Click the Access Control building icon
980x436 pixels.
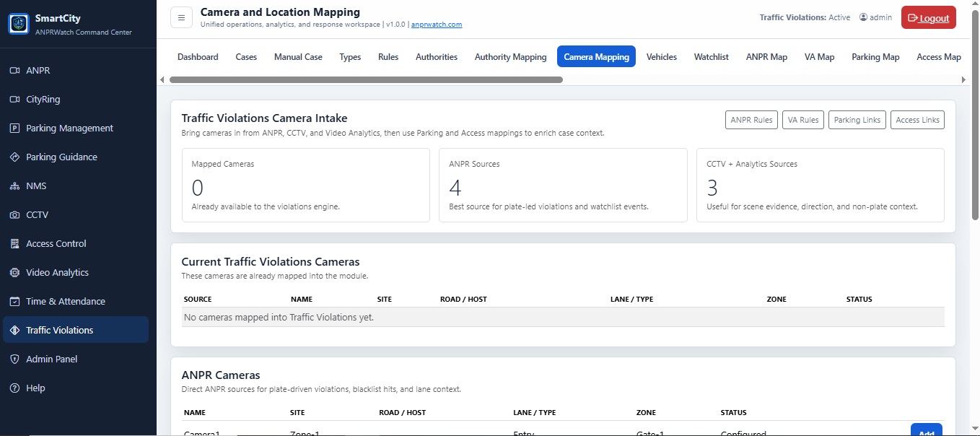click(x=14, y=244)
